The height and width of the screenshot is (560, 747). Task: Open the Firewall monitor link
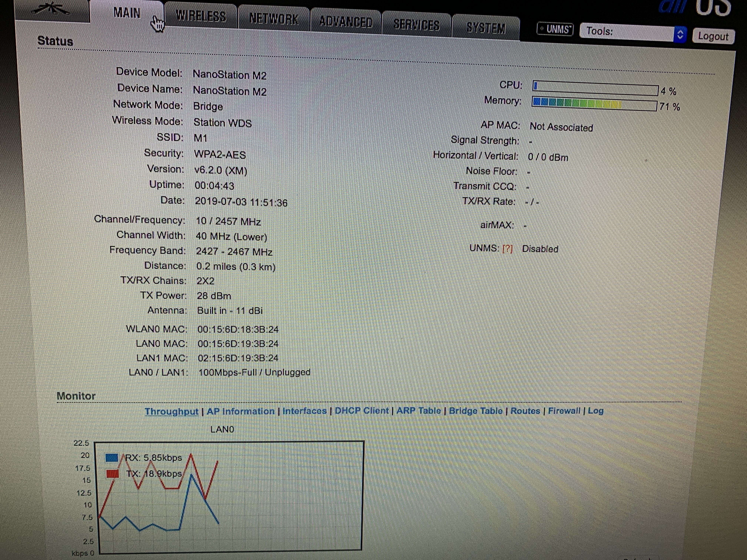tap(564, 411)
